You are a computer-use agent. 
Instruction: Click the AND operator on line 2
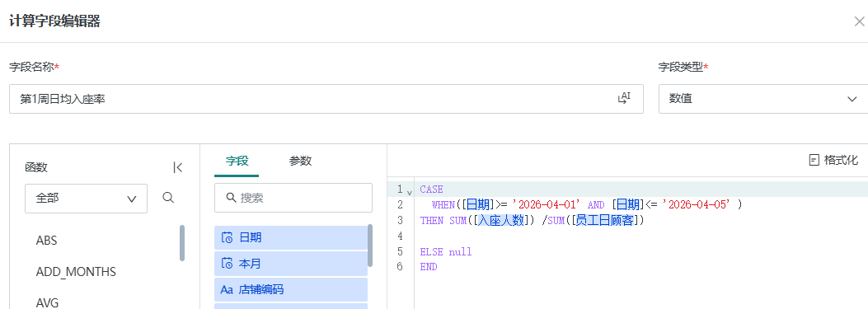596,205
